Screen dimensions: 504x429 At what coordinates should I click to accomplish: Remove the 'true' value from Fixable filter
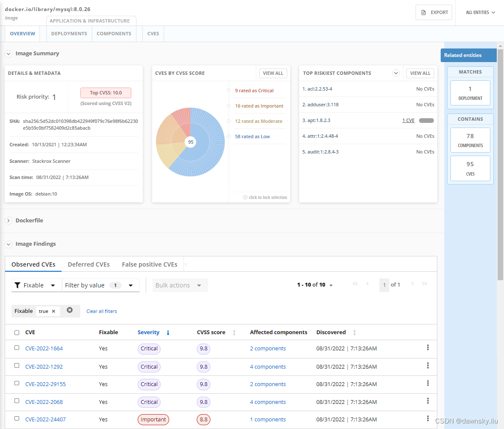(x=54, y=311)
